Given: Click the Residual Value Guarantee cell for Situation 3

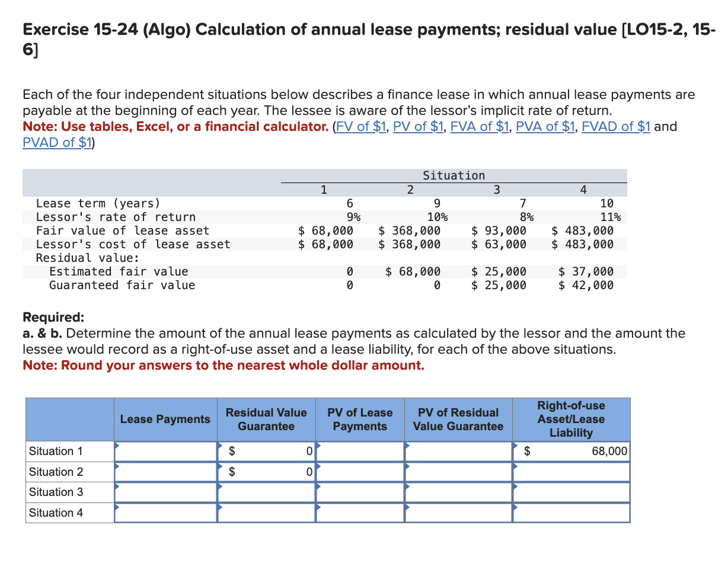Looking at the screenshot, I should click(x=266, y=492).
